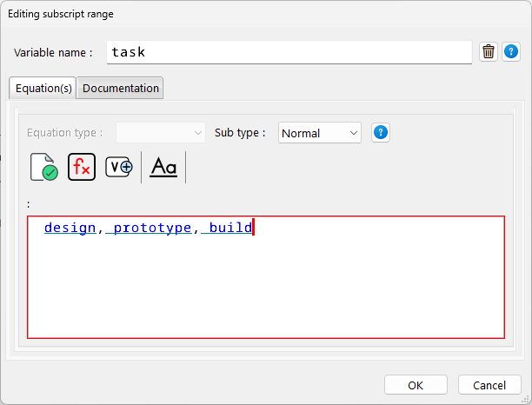Open help via the blue question mark

click(x=380, y=133)
